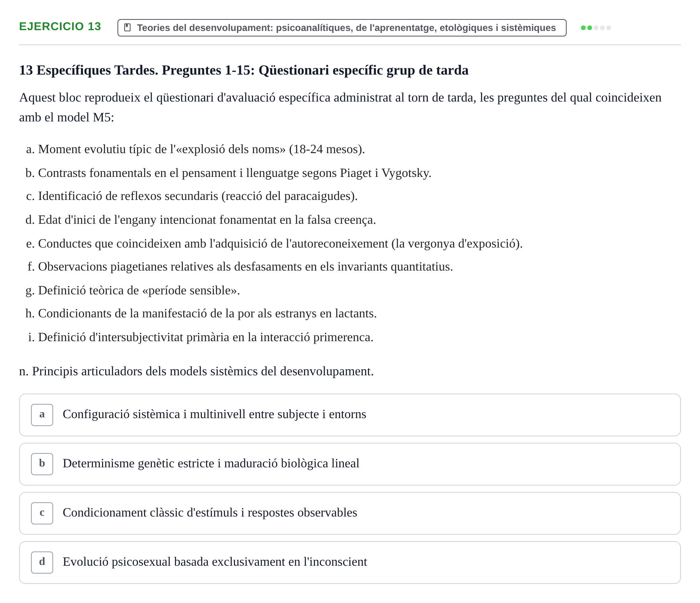Viewport: 700px width, 603px height.
Task: Click the letter box 'a' of the first answer
Action: point(42,415)
